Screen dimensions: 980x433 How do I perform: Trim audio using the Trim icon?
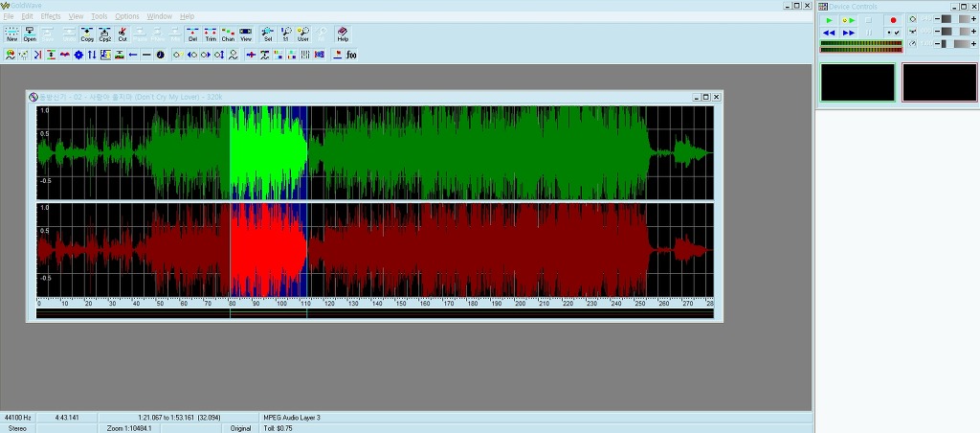click(x=211, y=34)
